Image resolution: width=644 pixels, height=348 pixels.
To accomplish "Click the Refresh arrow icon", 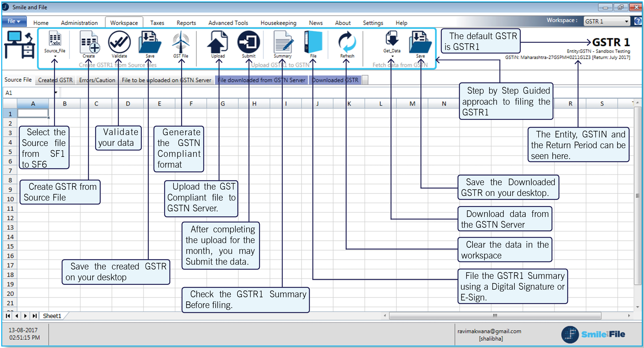I will pos(347,42).
